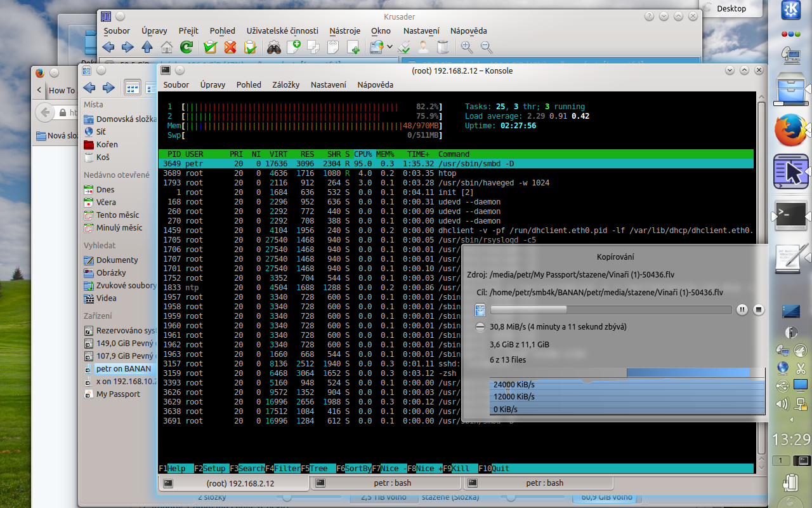Switch to the (root) 192.168.2.12 Konsole tab
812x508 pixels.
[x=232, y=483]
